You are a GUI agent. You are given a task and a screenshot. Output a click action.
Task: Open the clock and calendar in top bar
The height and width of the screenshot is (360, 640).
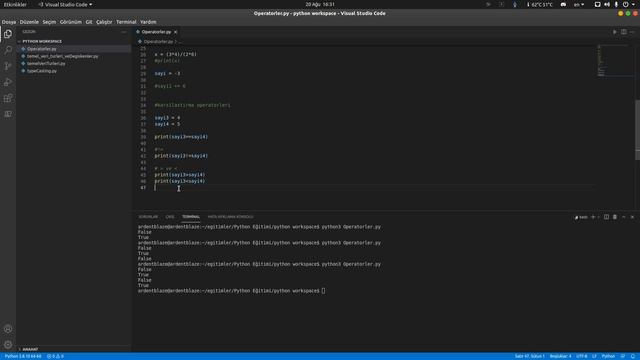coord(320,4)
